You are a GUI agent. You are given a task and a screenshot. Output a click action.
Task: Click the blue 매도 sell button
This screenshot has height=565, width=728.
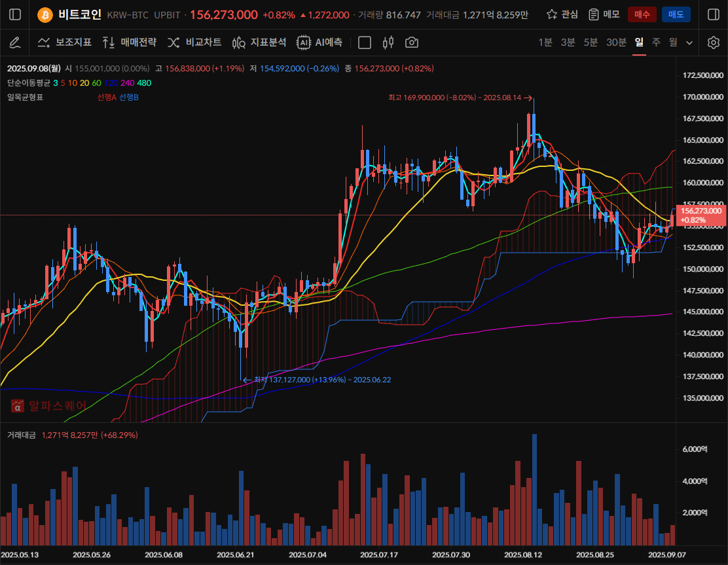pyautogui.click(x=676, y=14)
